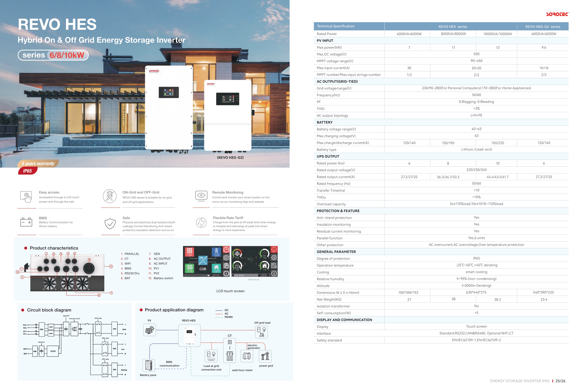The width and height of the screenshot is (579, 392).
Task: Click the Off grid load icon
Action: point(261,332)
